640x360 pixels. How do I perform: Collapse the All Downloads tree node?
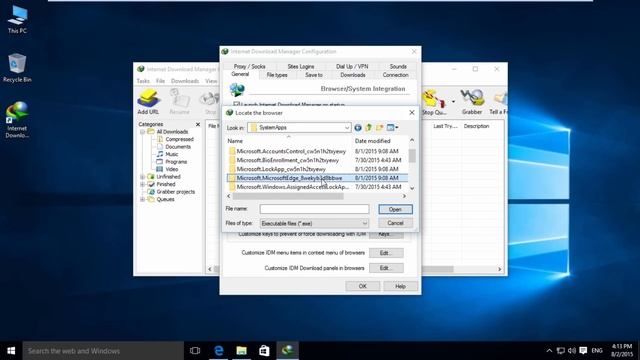click(x=142, y=132)
